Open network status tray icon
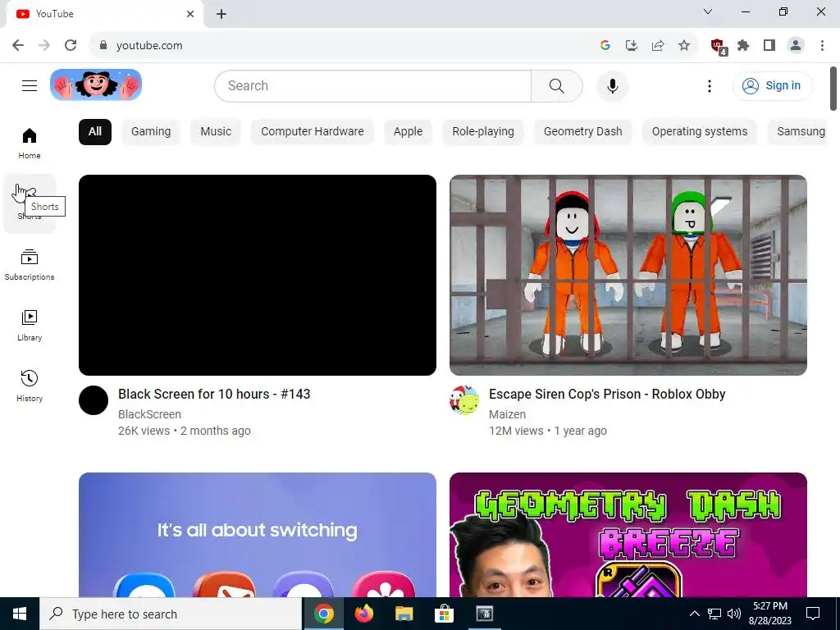 click(x=714, y=614)
